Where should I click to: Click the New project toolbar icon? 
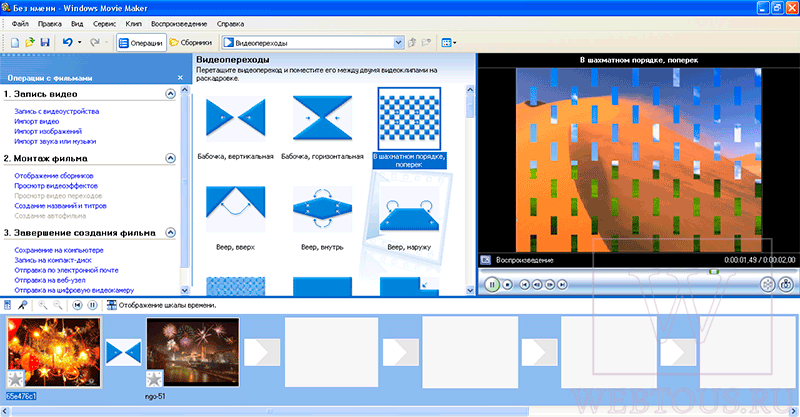click(15, 43)
